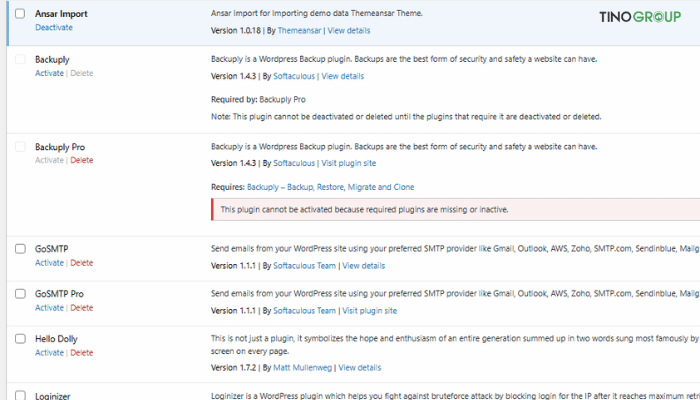The height and width of the screenshot is (400, 700).
Task: Select the GoSMTP Pro plugin checkbox
Action: click(x=20, y=294)
